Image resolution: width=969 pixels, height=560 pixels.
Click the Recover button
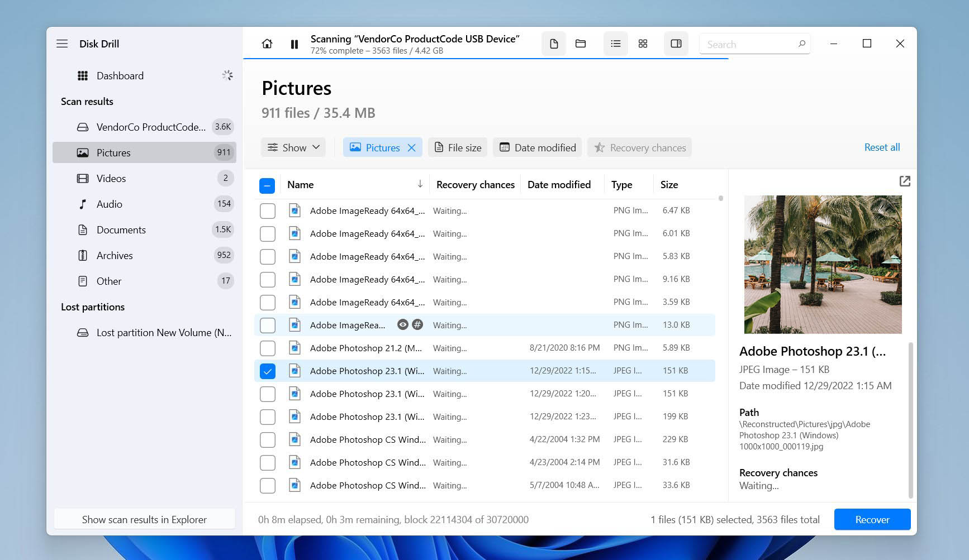(x=872, y=519)
